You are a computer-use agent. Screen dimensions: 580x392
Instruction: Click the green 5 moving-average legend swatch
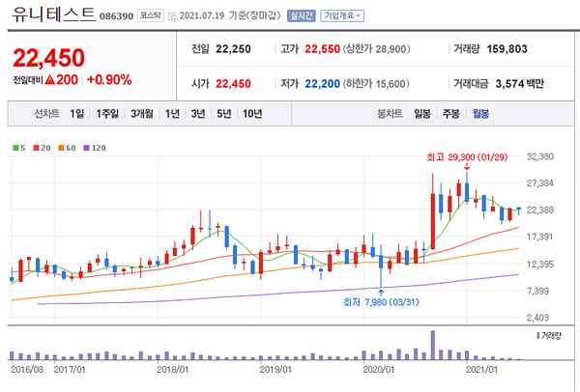click(x=15, y=148)
